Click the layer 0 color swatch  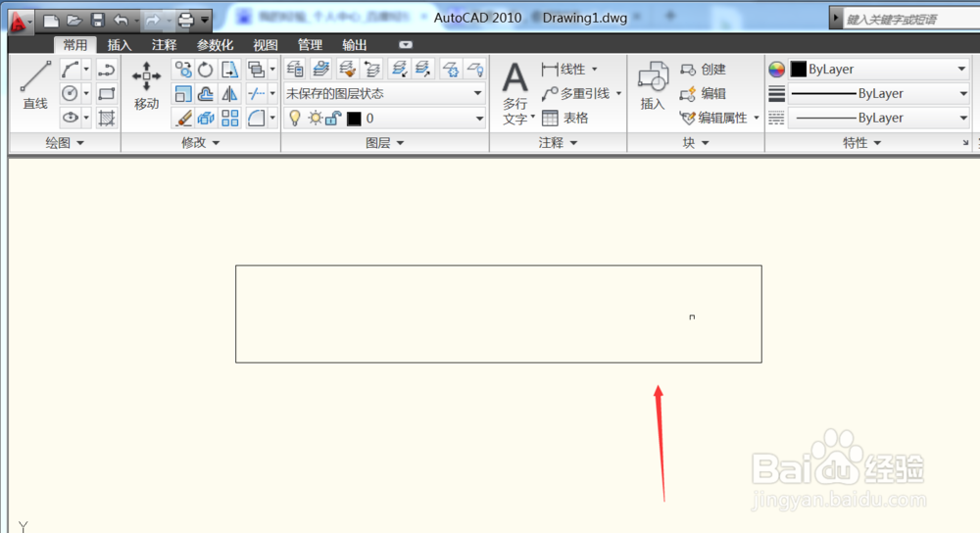(355, 119)
